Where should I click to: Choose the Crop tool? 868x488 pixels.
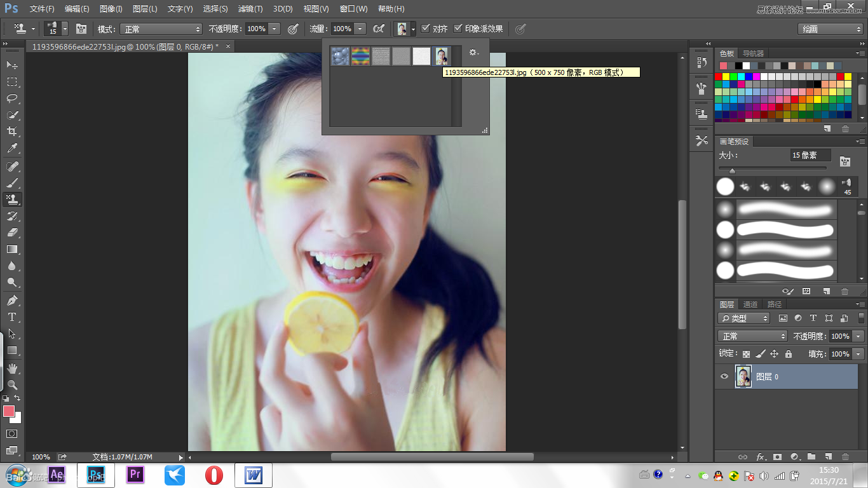click(x=12, y=132)
